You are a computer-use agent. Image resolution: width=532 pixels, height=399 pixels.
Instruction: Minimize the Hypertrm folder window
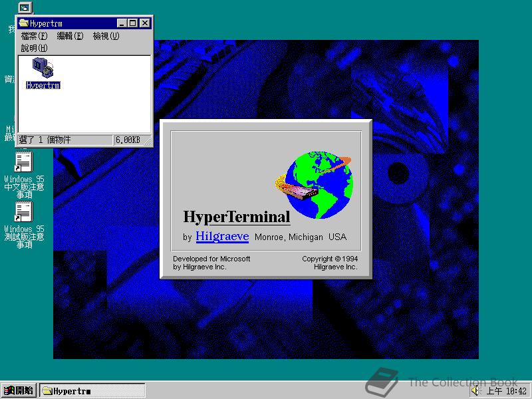pos(122,23)
